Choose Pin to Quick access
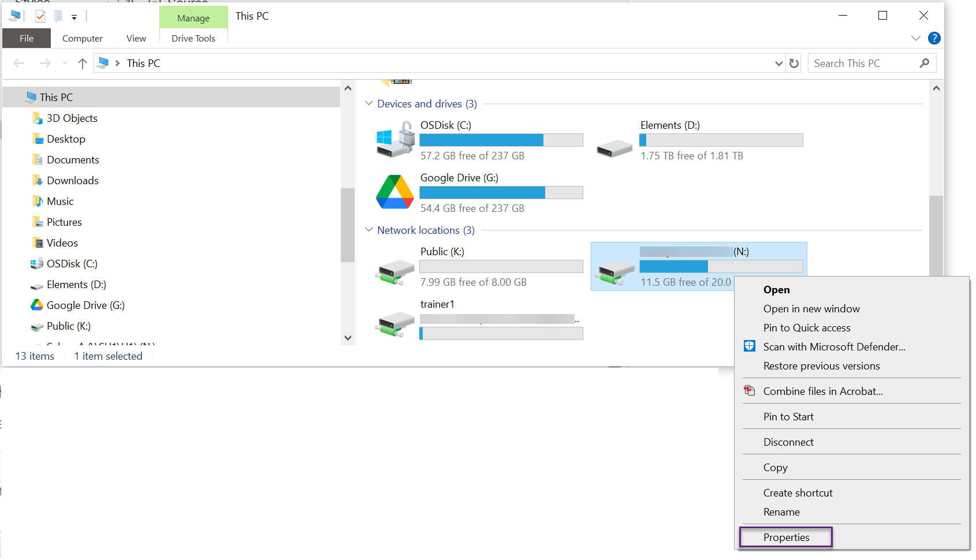Screen dimensions: 976x560 pos(852,328)
